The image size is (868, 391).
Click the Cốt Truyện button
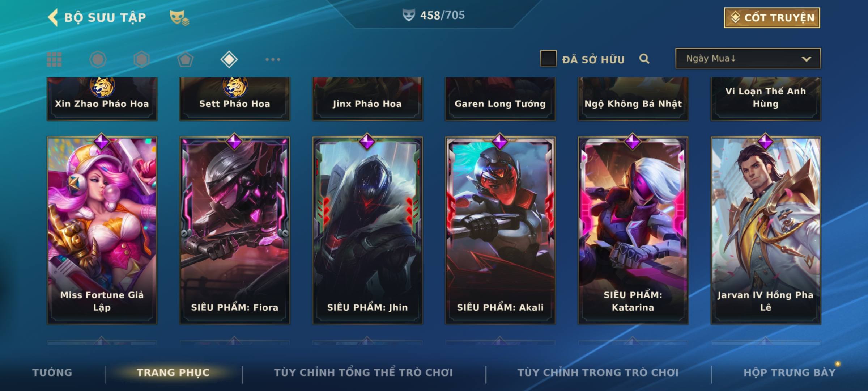coord(772,17)
